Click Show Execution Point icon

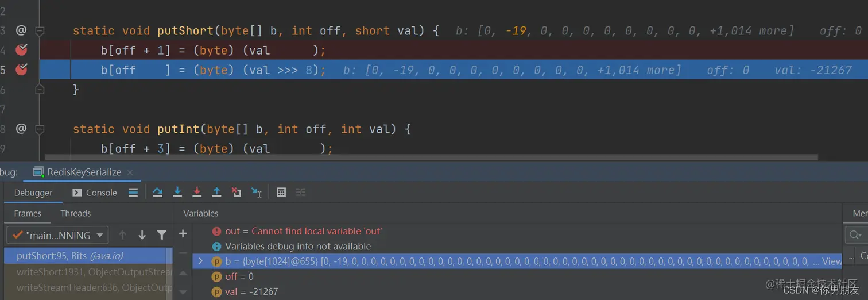[x=133, y=193]
